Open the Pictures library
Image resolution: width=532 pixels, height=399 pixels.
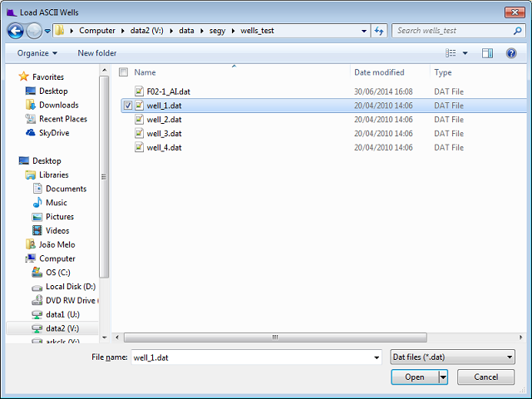pos(60,217)
